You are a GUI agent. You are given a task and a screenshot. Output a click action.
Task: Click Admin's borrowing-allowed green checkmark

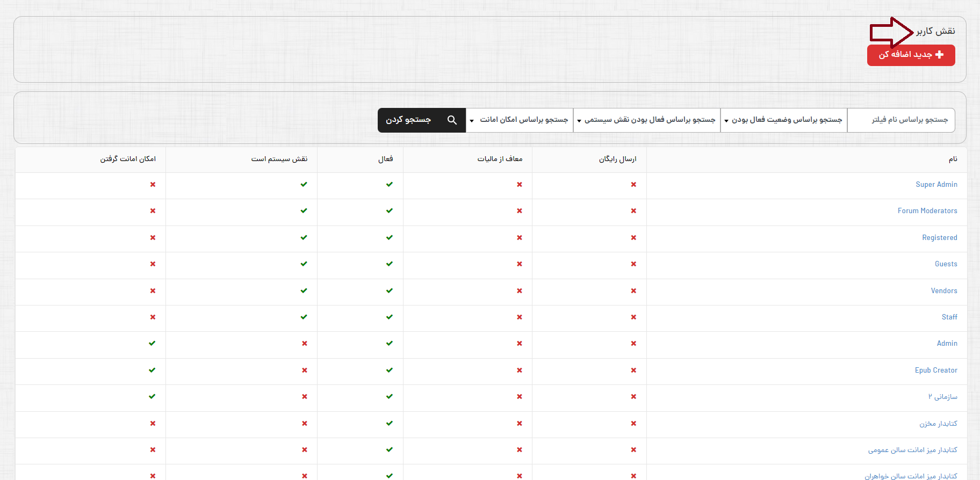point(152,344)
